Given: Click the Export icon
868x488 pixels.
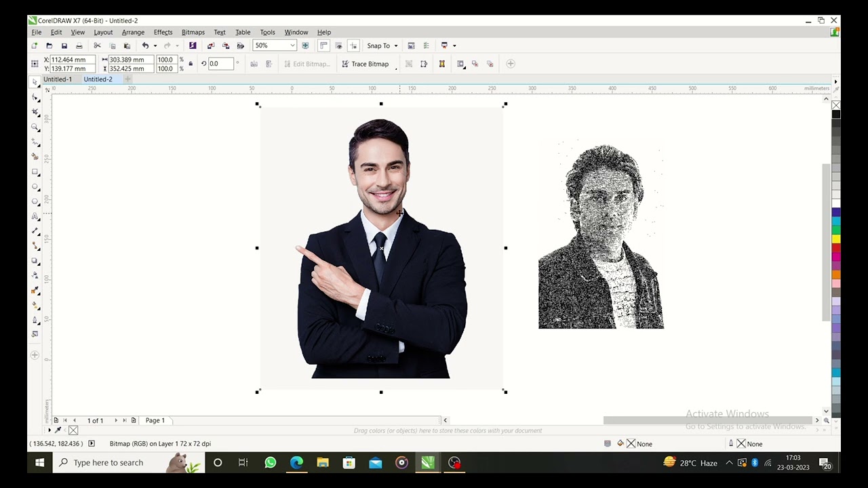Looking at the screenshot, I should coord(226,45).
